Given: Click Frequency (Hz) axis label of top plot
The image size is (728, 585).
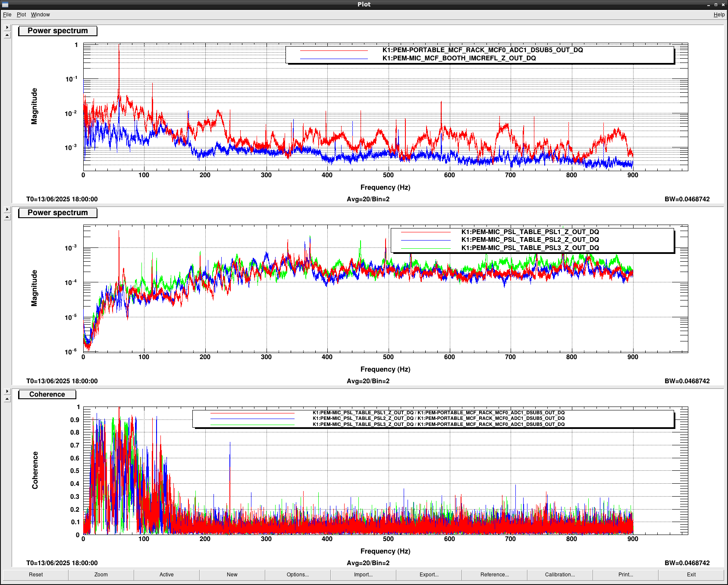Looking at the screenshot, I should tap(385, 188).
